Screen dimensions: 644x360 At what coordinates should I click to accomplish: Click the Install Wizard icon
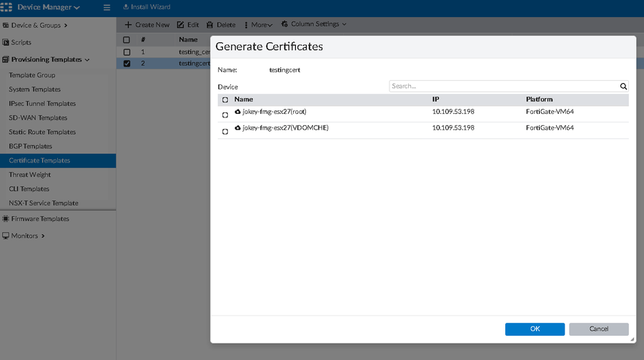point(126,7)
